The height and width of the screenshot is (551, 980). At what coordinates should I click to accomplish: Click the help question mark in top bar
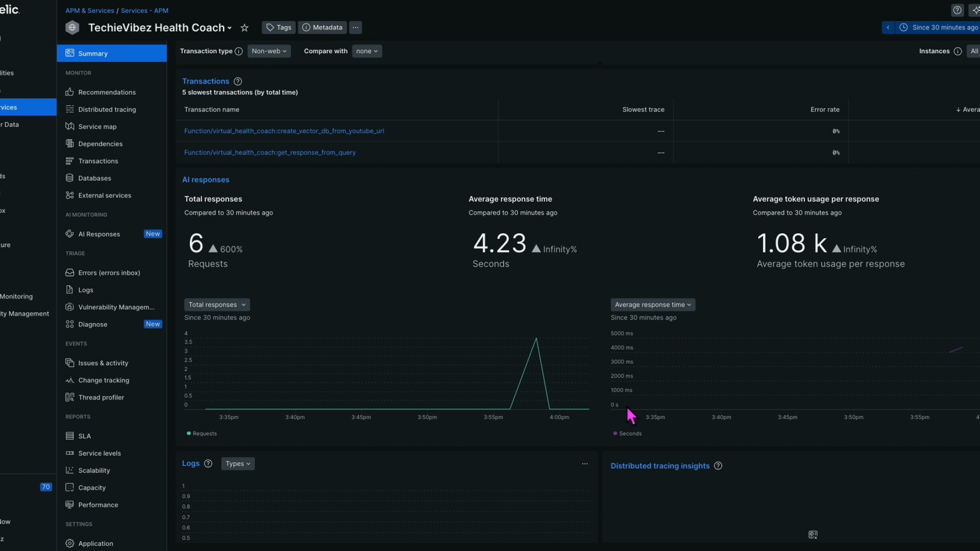point(958,10)
